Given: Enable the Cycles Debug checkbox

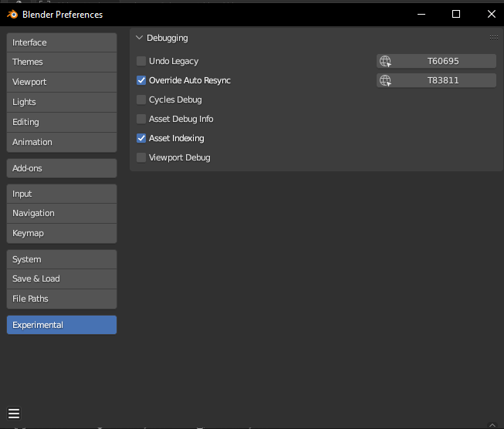Looking at the screenshot, I should (141, 100).
